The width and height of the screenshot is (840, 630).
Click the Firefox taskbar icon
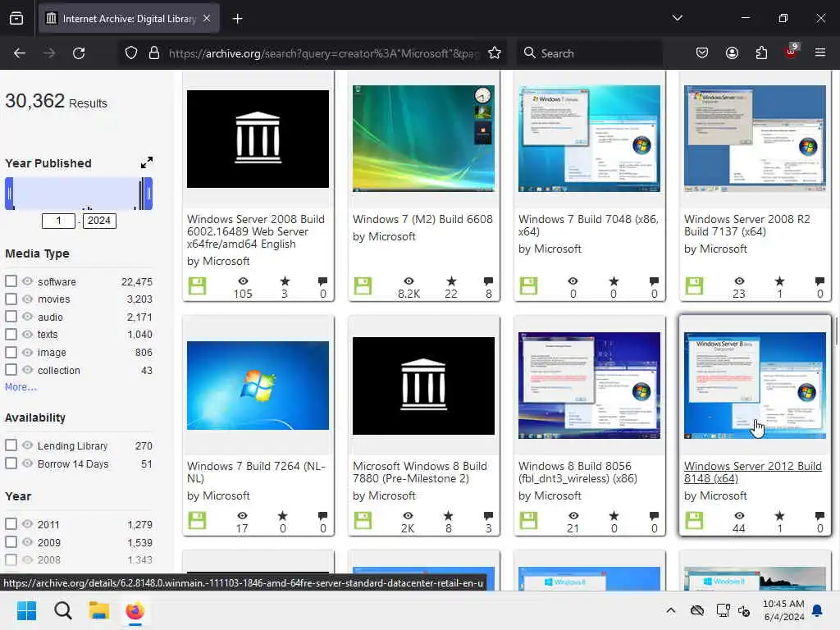(x=135, y=610)
